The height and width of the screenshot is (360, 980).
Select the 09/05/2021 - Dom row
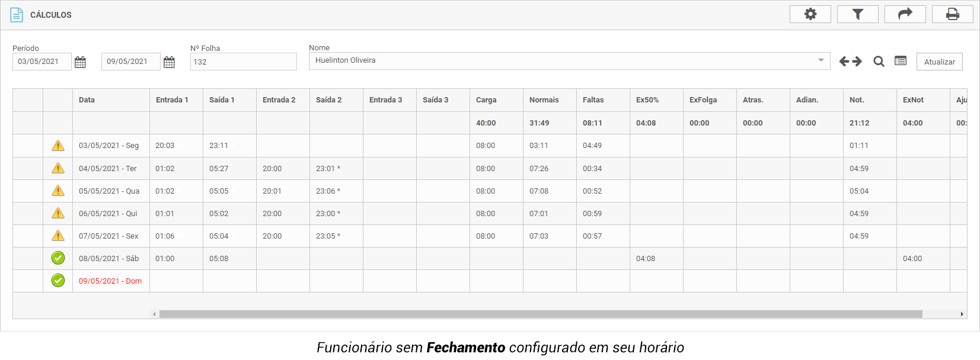[110, 281]
